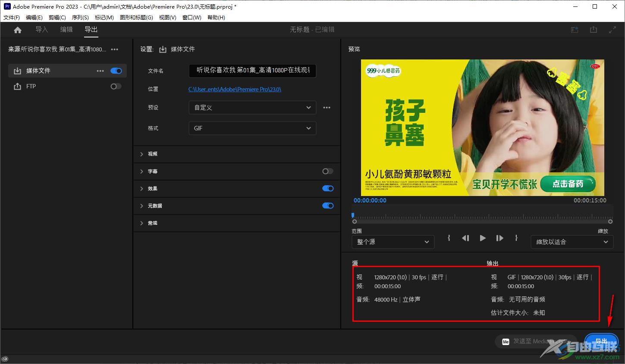The width and height of the screenshot is (625, 364).
Task: Open the output location path link
Action: [235, 89]
